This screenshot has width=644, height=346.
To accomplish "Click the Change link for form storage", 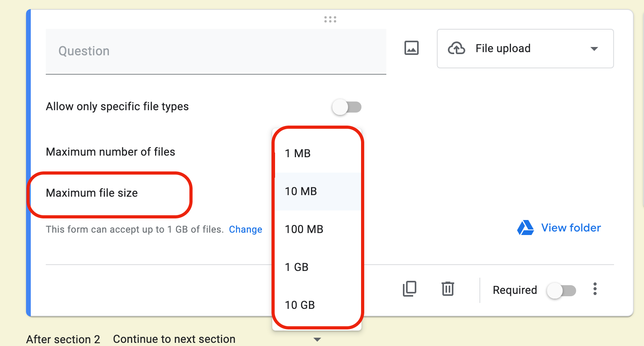I will (245, 229).
